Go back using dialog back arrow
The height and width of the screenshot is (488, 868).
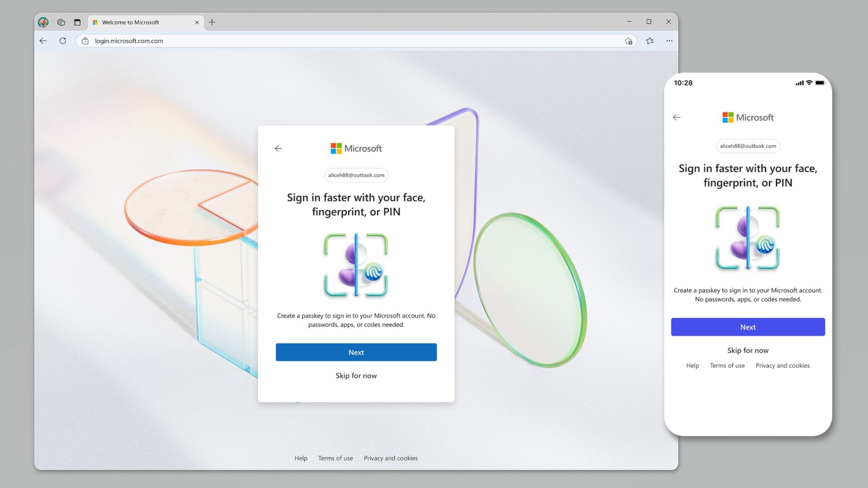pos(278,148)
